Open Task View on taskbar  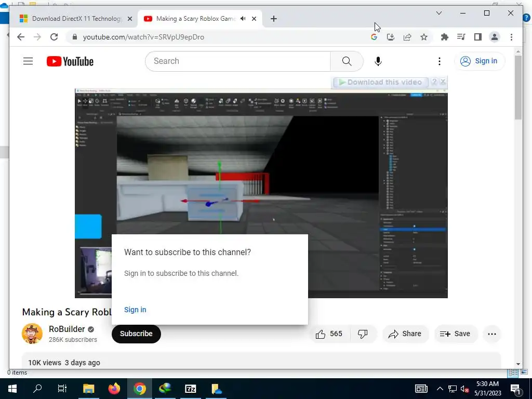[62, 389]
